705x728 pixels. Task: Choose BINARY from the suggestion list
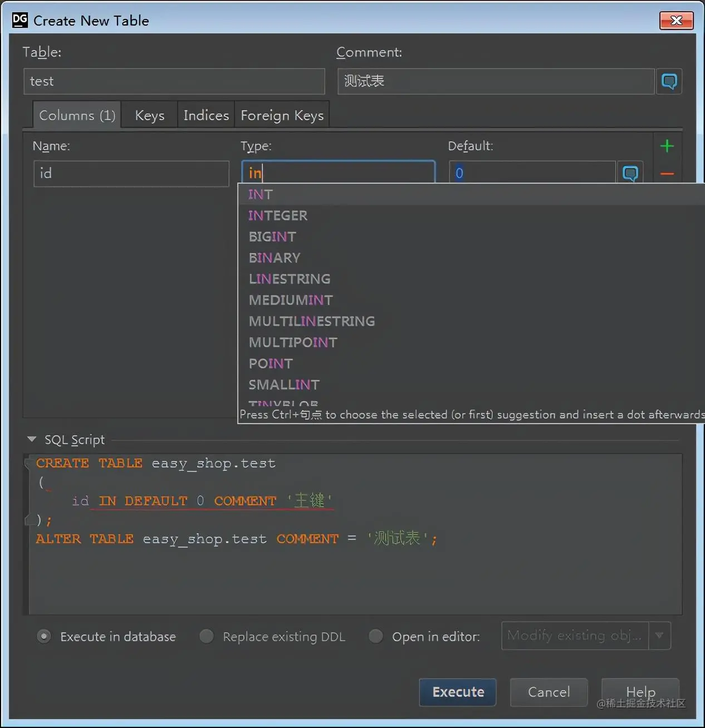471,258
